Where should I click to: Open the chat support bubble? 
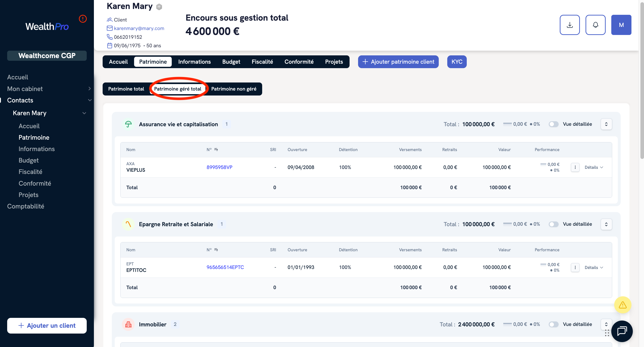coord(622,331)
